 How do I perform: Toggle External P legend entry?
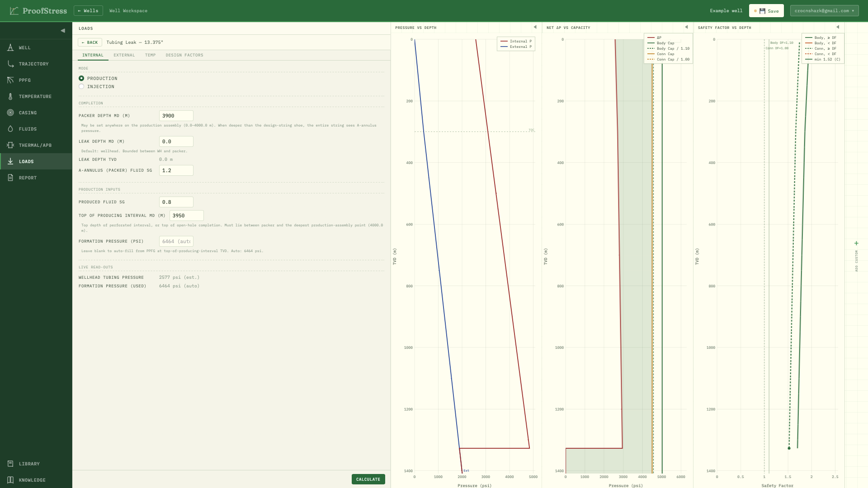click(x=516, y=47)
